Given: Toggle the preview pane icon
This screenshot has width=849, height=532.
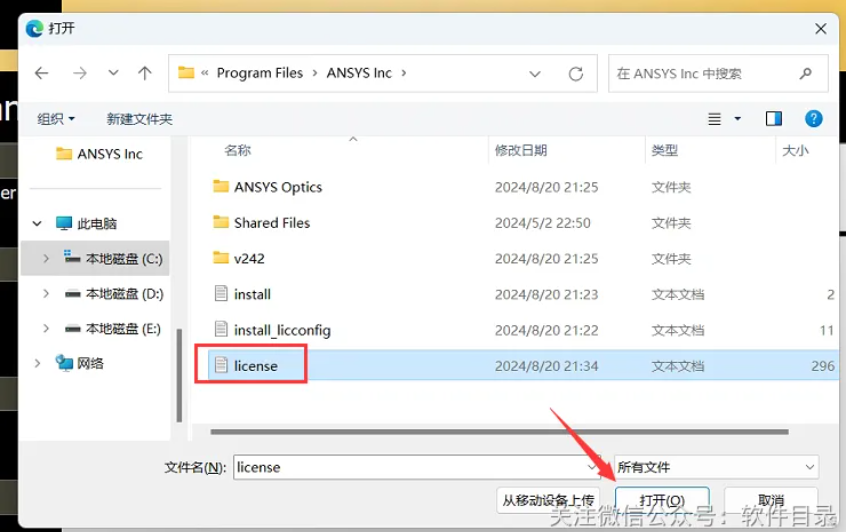Looking at the screenshot, I should 774,118.
